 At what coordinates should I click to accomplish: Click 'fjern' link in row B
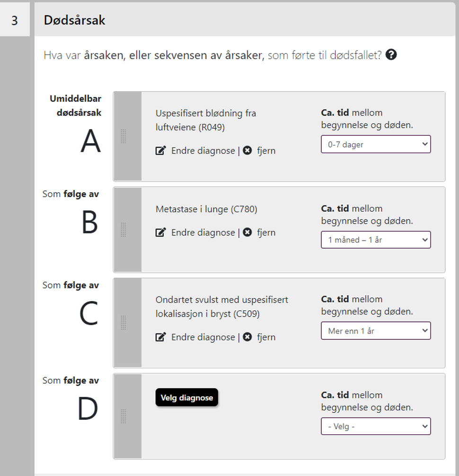266,233
